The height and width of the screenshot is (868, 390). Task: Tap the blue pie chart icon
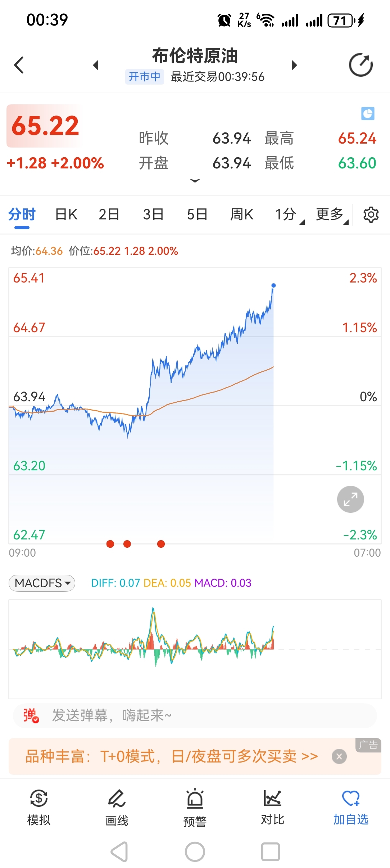[368, 114]
